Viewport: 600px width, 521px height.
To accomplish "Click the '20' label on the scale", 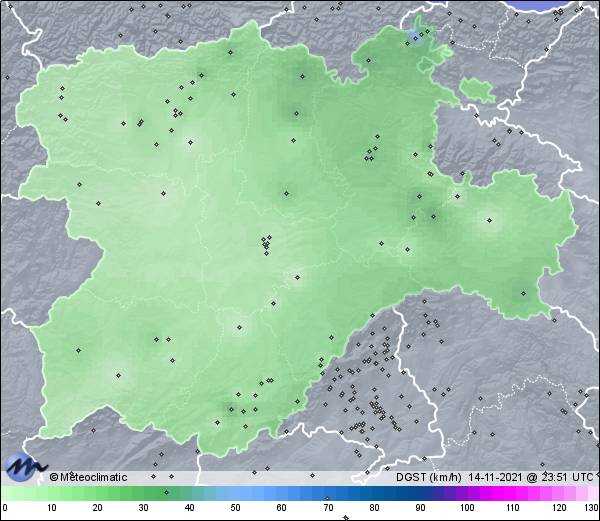I will [98, 508].
